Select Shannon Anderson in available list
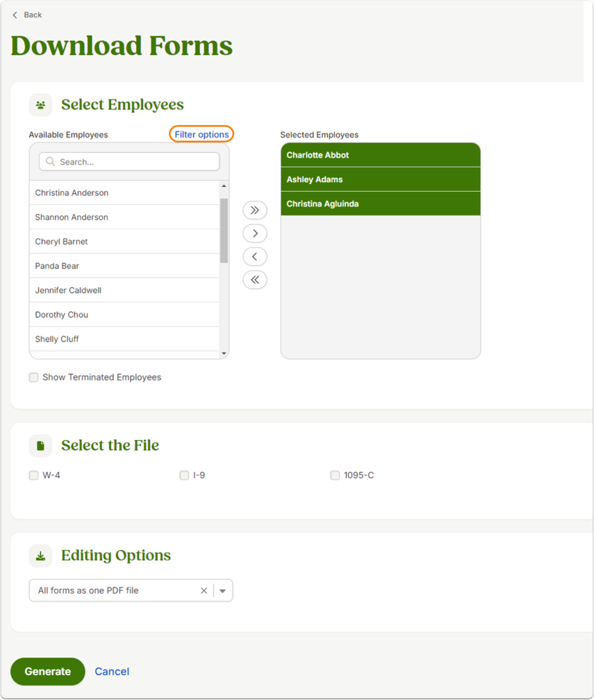594x700 pixels. pyautogui.click(x=124, y=217)
